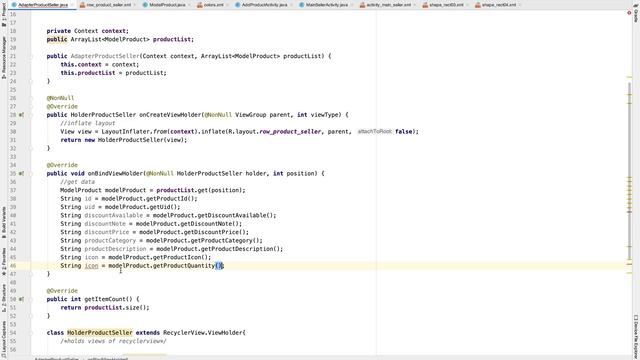
Task: Click the row_product_seller layout reference
Action: [x=290, y=131]
